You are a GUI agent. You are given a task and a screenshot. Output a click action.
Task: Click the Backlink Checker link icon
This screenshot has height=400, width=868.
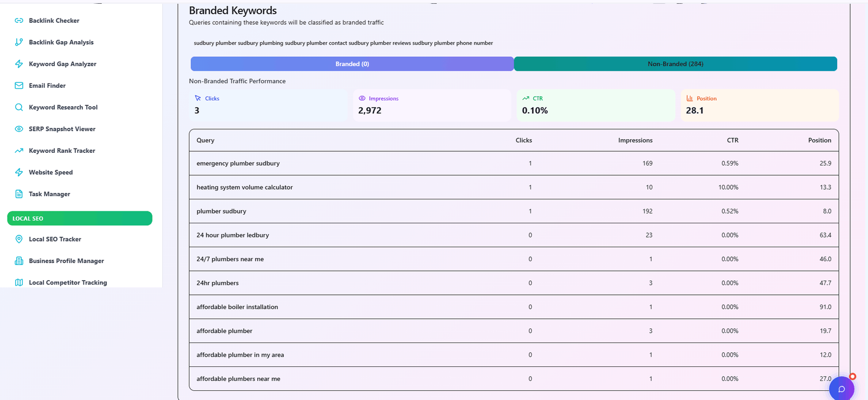coord(19,21)
